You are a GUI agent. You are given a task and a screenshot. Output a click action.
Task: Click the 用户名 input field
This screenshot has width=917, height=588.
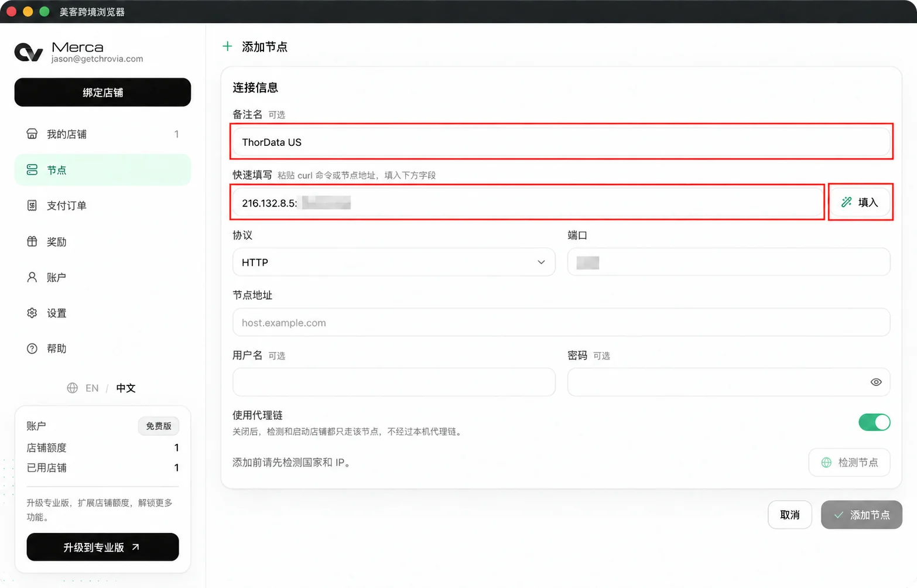coord(394,382)
